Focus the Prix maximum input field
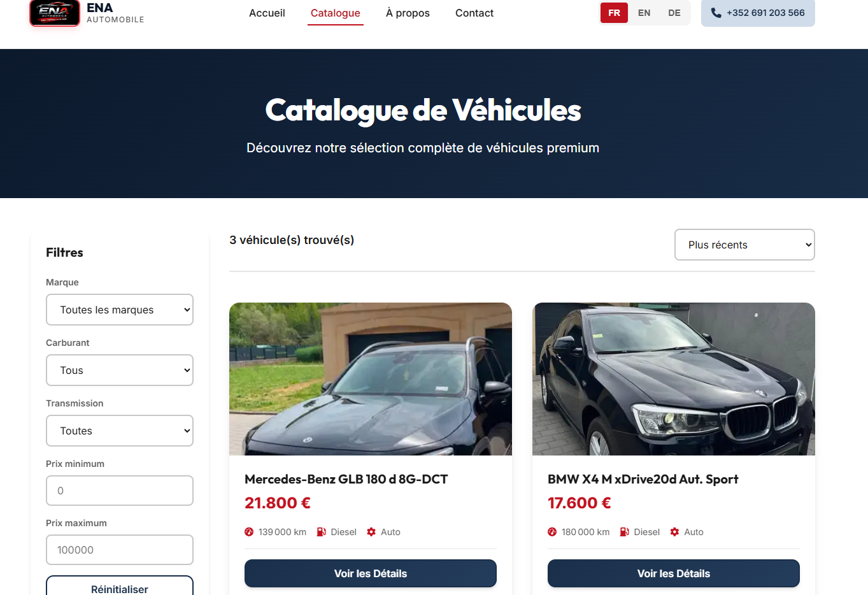 [120, 550]
